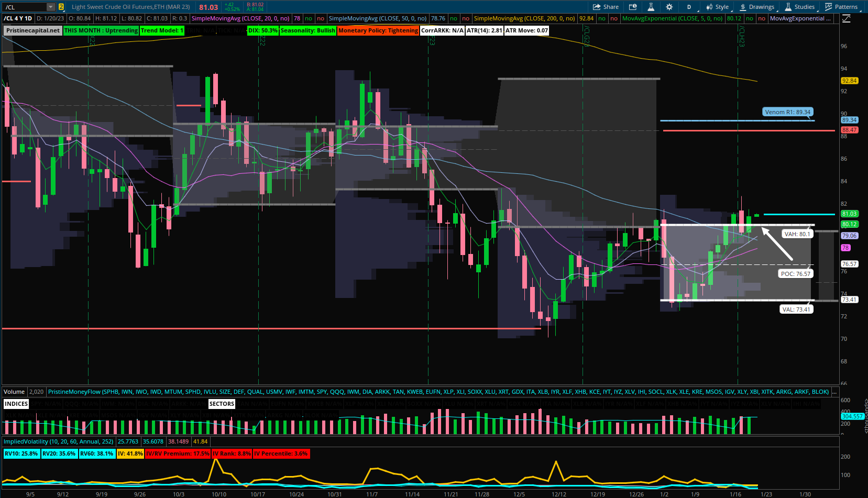Screen dimensions: 868x498
Task: Click the ATR Move: 0.07 label
Action: [x=527, y=30]
